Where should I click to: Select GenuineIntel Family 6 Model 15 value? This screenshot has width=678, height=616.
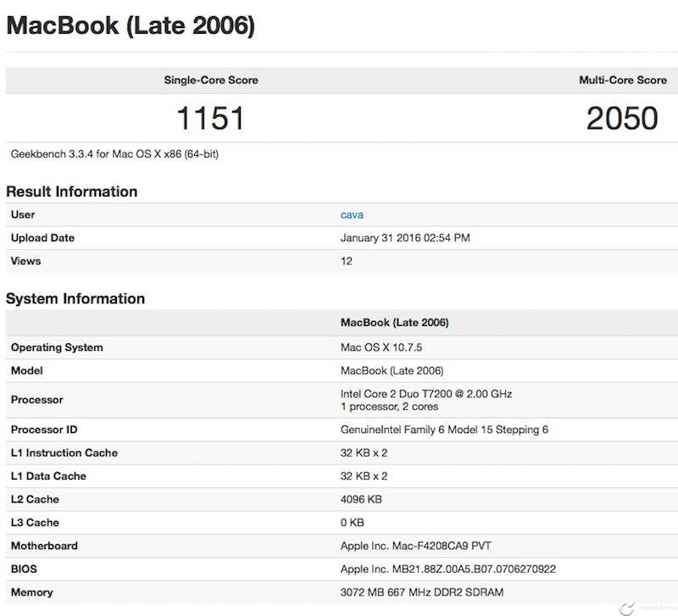(x=444, y=430)
